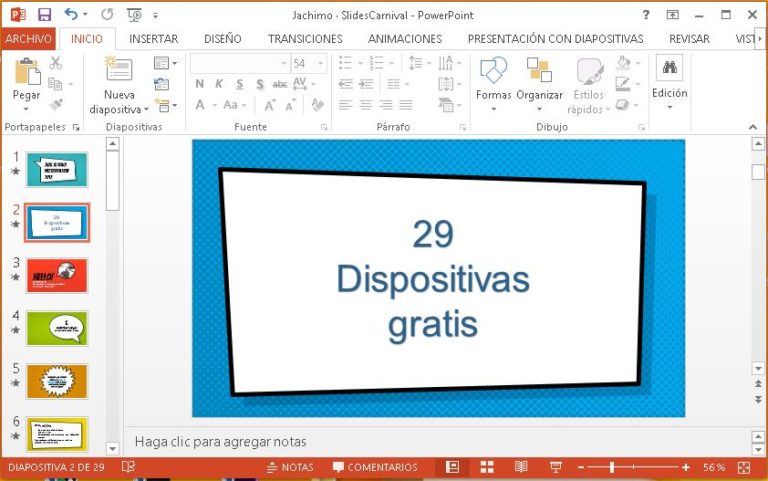
Task: Undo the last action
Action: pos(71,14)
